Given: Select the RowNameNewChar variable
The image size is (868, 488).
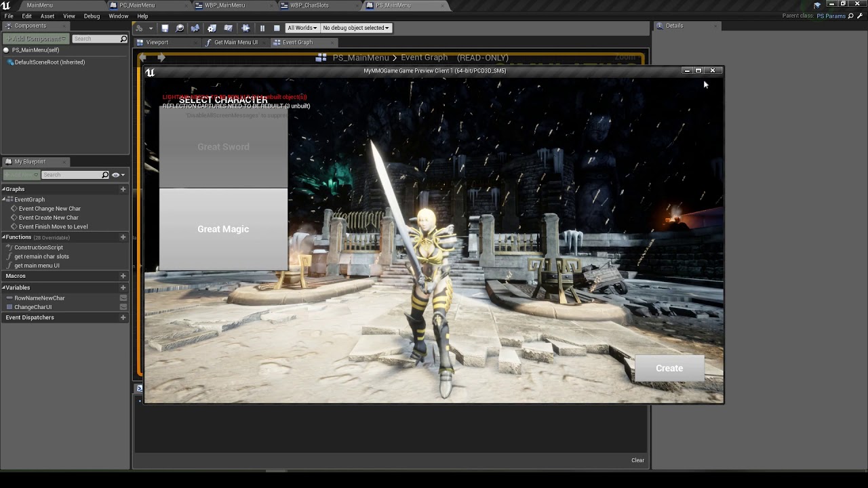Looking at the screenshot, I should [39, 298].
